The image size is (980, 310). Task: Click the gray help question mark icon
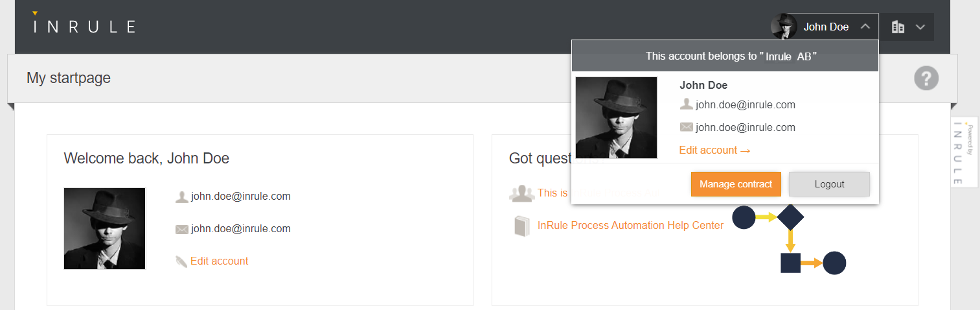coord(926,78)
